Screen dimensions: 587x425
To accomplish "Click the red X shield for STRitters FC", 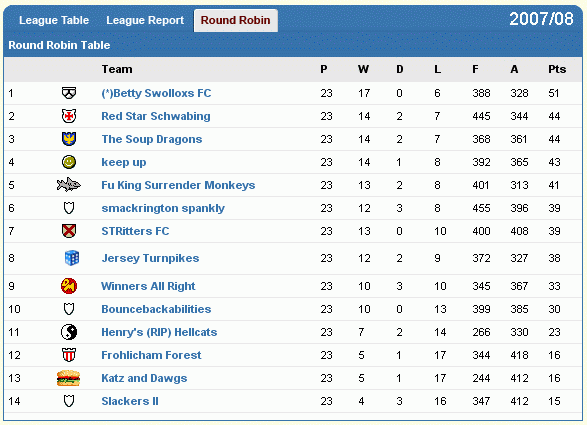I will tap(69, 231).
